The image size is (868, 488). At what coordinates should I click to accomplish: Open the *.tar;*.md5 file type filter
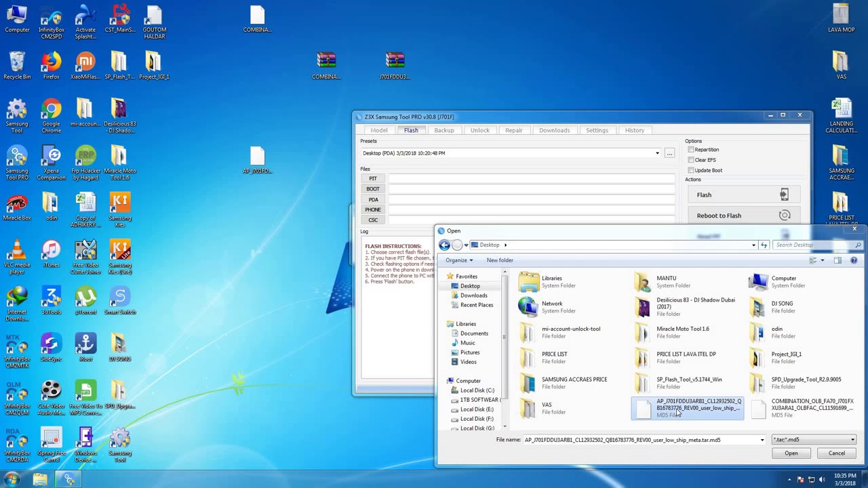click(x=814, y=440)
